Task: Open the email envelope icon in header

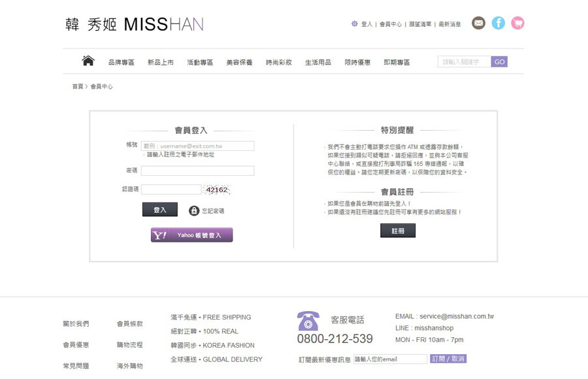Action: click(478, 24)
